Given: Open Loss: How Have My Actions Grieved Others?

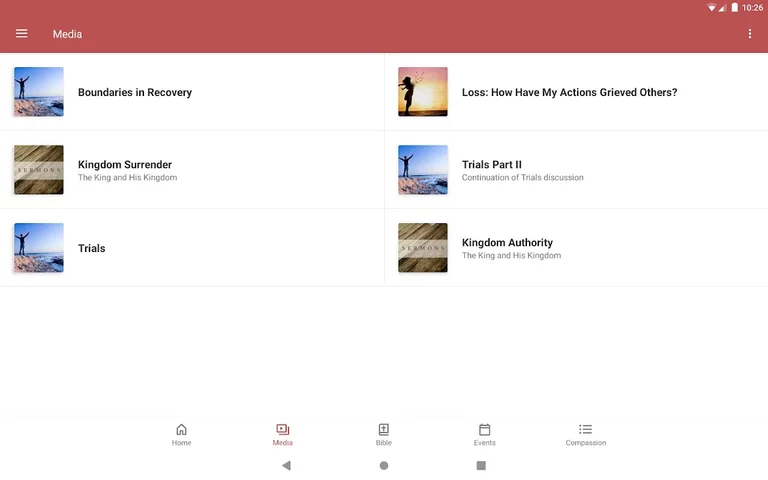Looking at the screenshot, I should (x=569, y=92).
